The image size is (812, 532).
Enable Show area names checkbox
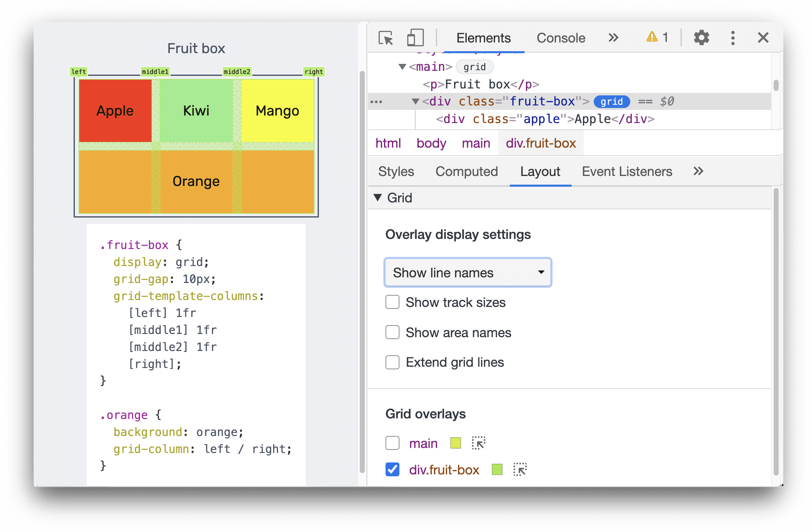(392, 332)
